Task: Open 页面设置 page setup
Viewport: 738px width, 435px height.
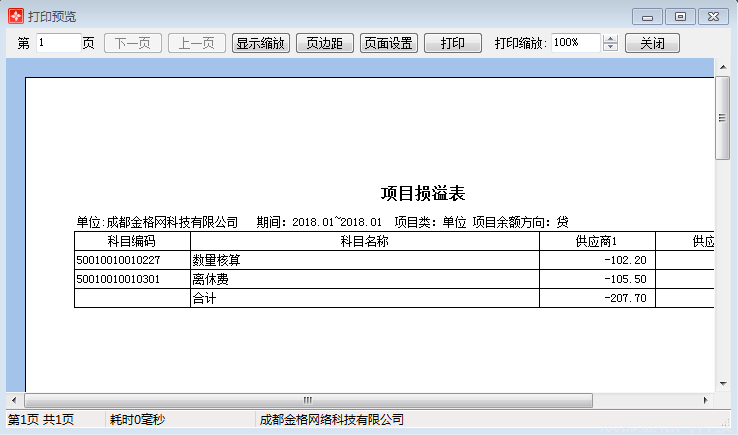Action: pos(389,43)
